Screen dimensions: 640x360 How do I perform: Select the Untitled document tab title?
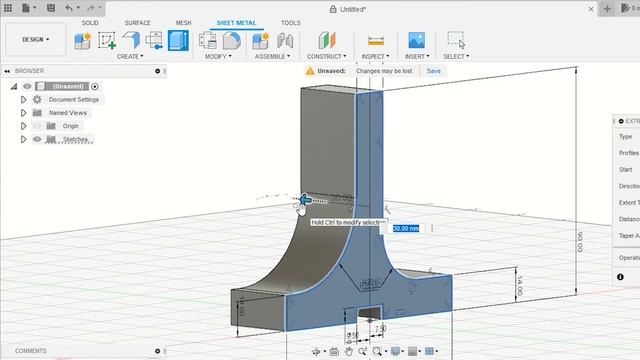[353, 9]
